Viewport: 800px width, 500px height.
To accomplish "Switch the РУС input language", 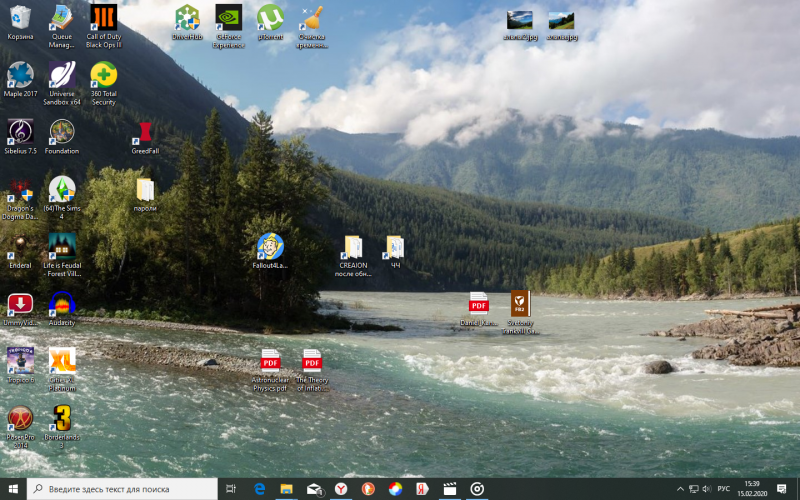I will (723, 489).
